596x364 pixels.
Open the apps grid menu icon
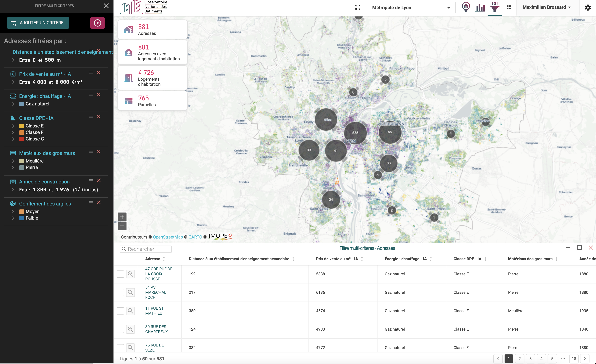pos(509,7)
